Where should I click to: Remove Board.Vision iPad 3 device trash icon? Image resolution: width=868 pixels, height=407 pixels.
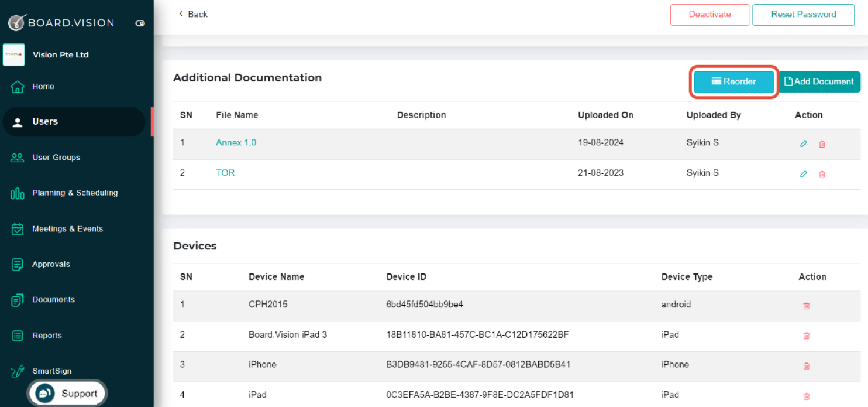tap(806, 336)
